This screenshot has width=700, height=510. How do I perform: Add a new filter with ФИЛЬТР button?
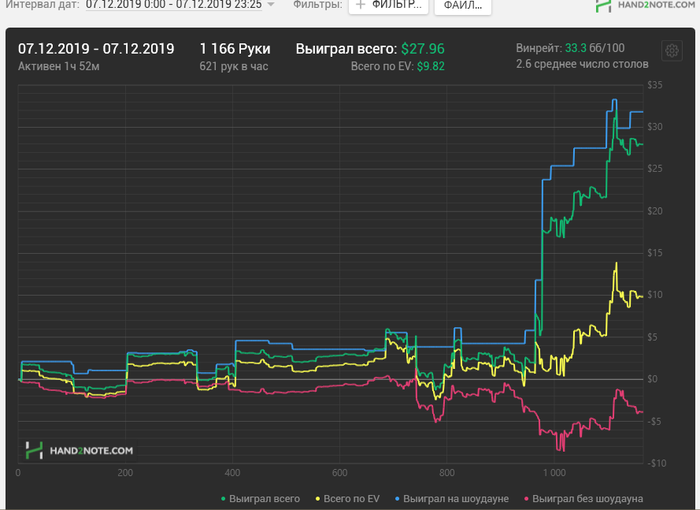(x=388, y=6)
